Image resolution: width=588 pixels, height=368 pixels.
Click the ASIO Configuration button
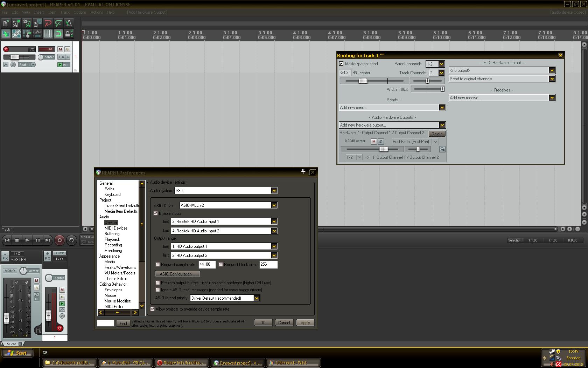(177, 274)
